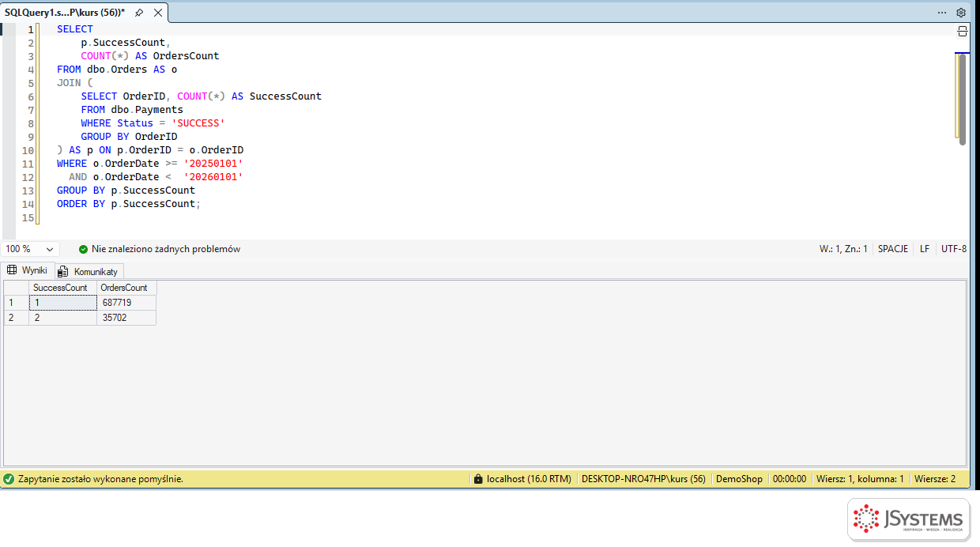Click cell with value 687719
Viewport: 980px width, 547px height.
point(126,303)
